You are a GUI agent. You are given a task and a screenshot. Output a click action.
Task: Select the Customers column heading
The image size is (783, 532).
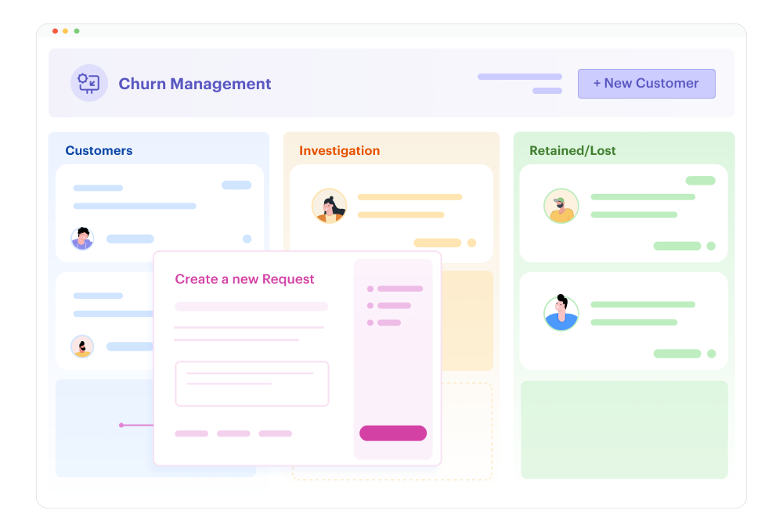pos(99,150)
